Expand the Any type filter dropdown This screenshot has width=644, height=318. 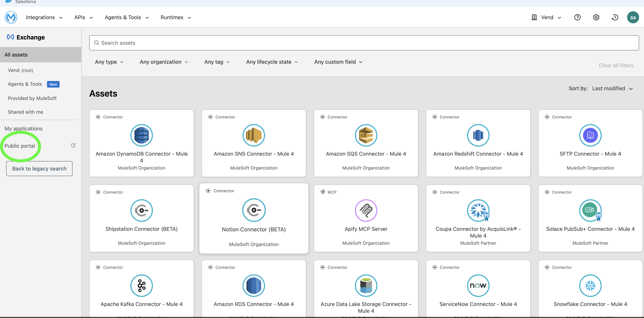[x=109, y=62]
